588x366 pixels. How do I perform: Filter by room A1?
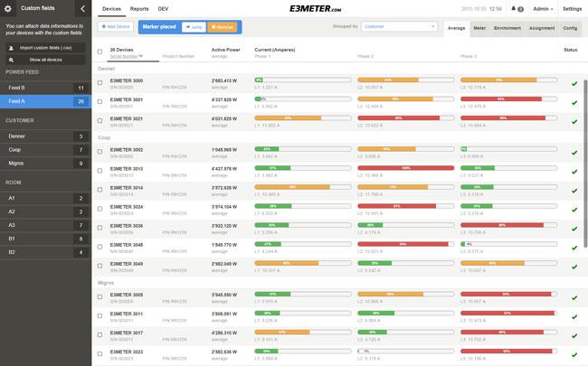click(x=45, y=198)
